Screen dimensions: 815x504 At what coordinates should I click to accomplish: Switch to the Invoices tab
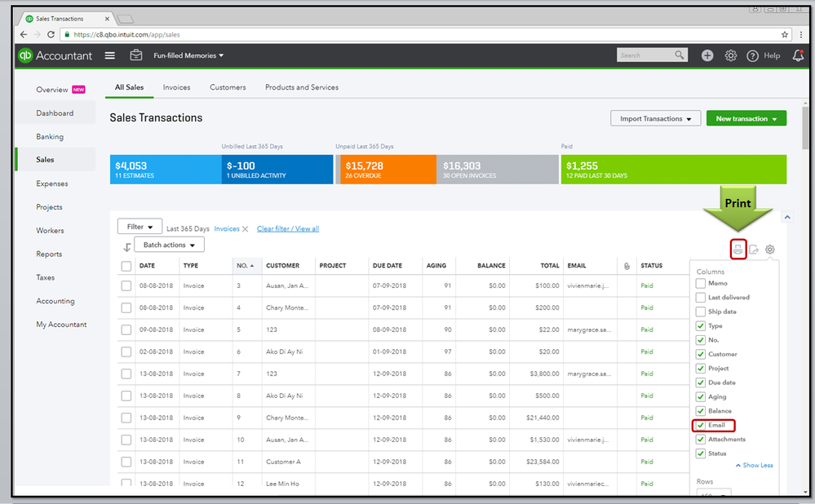(x=176, y=87)
